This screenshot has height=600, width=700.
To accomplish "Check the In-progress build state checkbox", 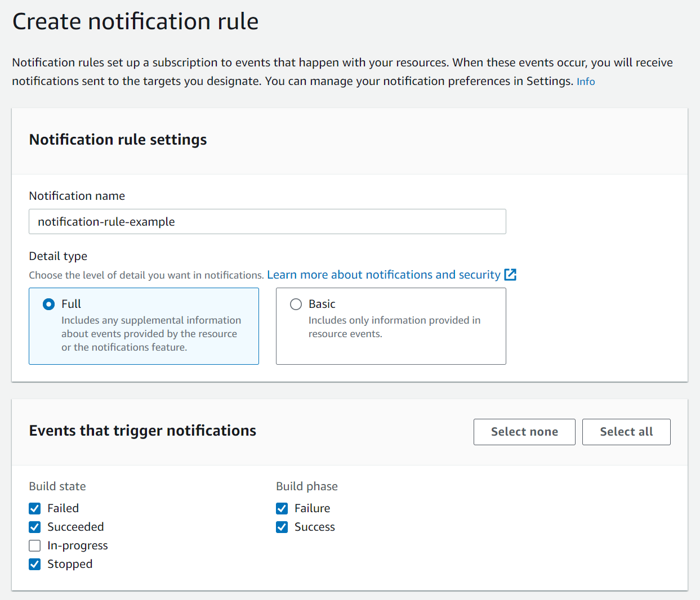I will [x=35, y=545].
